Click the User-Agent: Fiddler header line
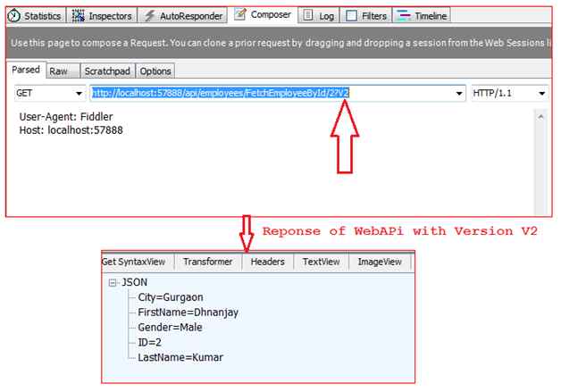 (66, 117)
